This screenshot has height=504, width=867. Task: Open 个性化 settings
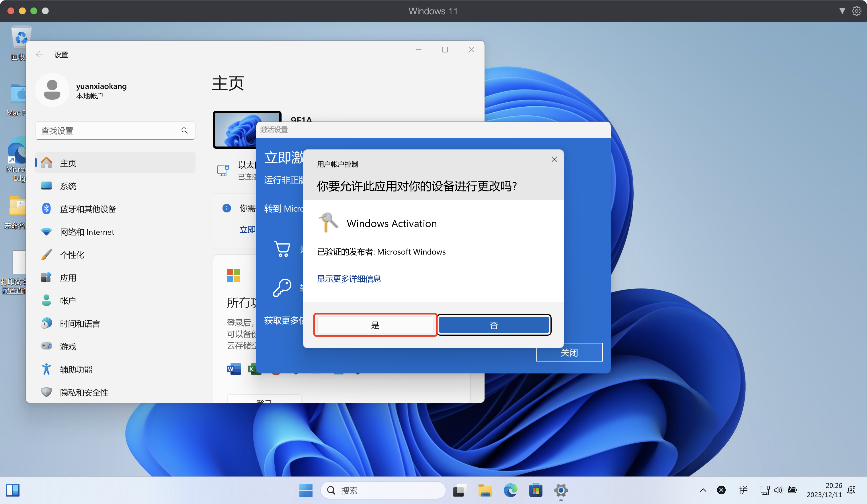tap(115, 255)
